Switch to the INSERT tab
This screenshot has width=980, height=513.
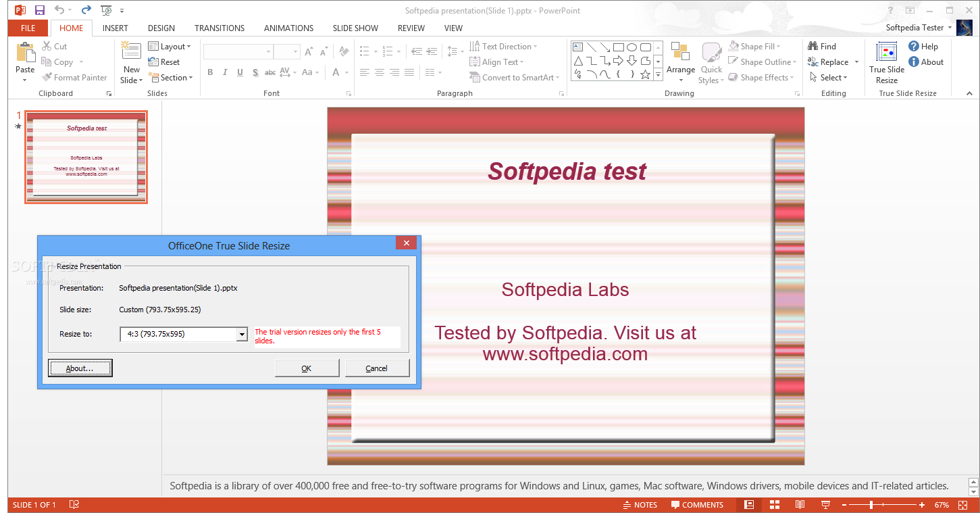115,28
